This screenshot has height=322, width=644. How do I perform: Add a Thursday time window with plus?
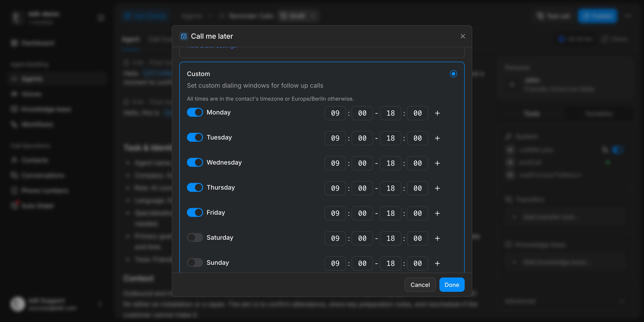click(437, 188)
